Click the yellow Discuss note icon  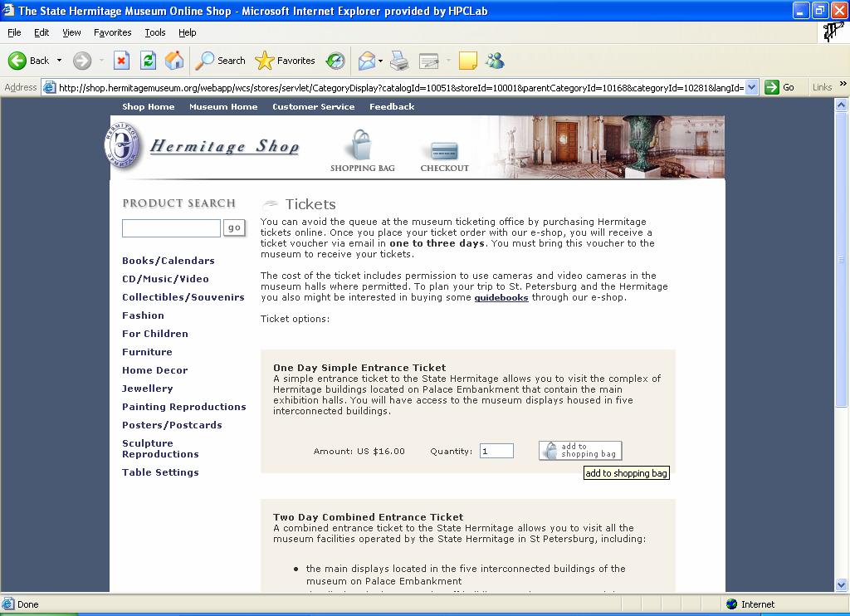467,61
